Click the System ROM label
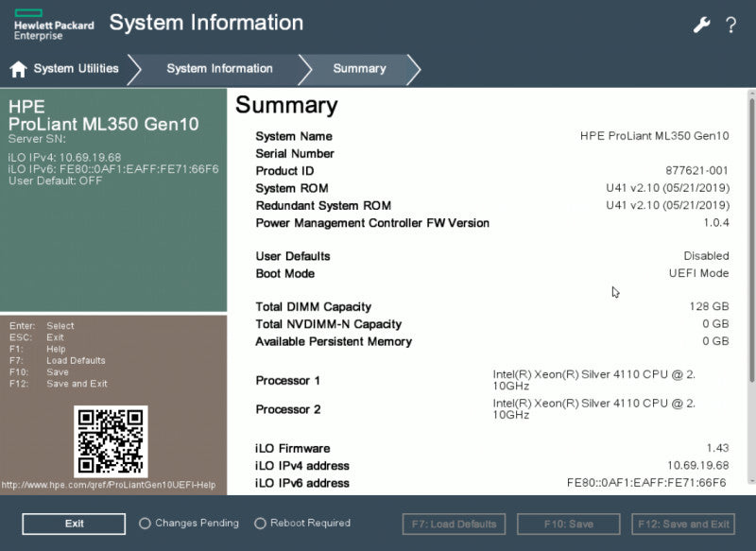This screenshot has width=756, height=551. 292,188
